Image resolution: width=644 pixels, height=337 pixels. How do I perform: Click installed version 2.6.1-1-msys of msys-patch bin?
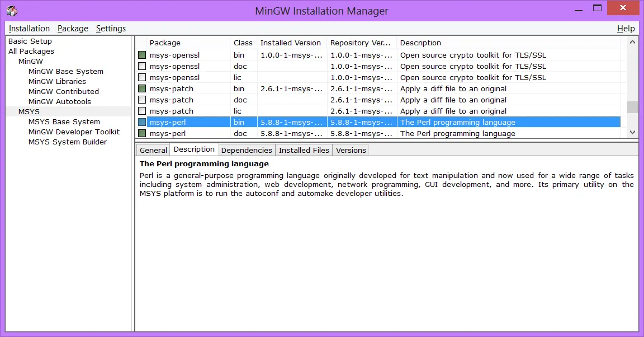click(x=292, y=88)
